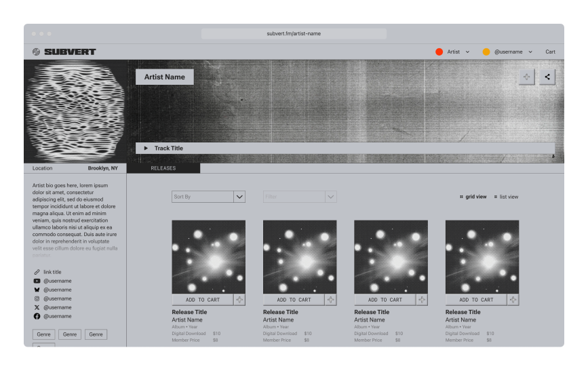The width and height of the screenshot is (588, 371).
Task: Switch to the RELEASES tab
Action: [163, 168]
